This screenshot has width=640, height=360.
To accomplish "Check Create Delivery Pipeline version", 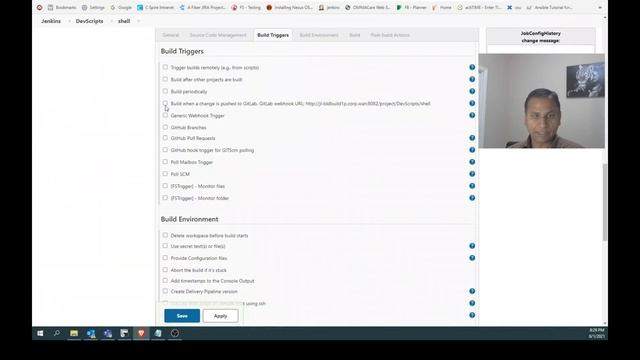I will (x=165, y=291).
